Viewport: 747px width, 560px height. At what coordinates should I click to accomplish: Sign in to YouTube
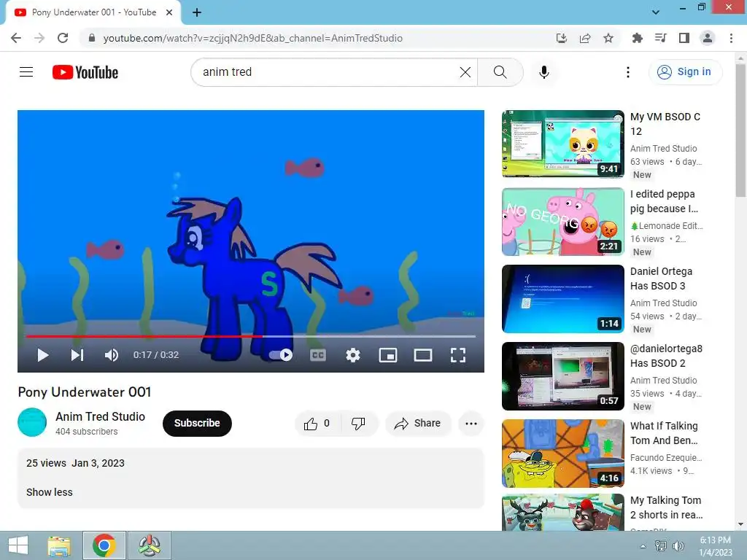point(685,72)
